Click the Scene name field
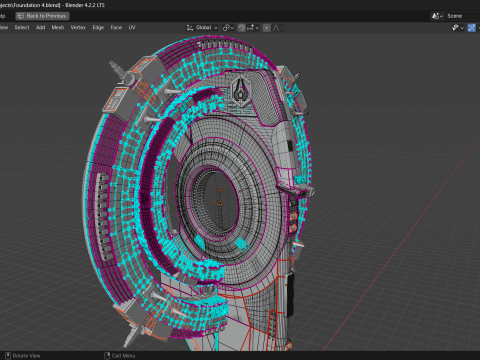480x360 pixels. point(463,16)
